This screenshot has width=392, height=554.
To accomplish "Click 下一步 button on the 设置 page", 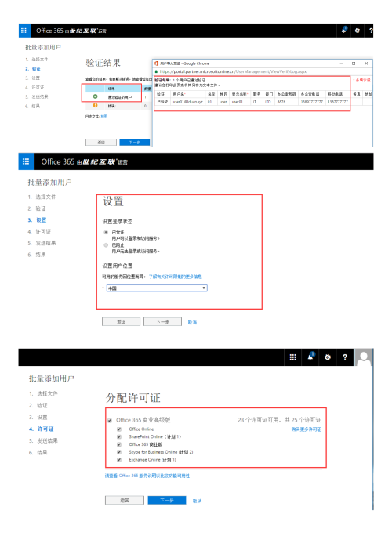I will point(162,321).
